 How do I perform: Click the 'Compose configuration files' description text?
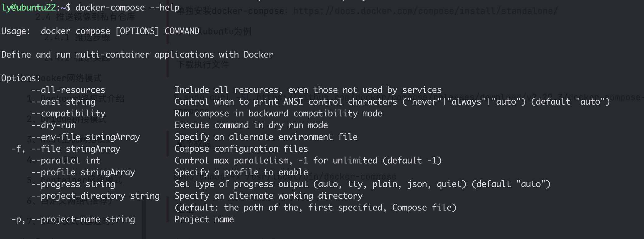coord(241,149)
